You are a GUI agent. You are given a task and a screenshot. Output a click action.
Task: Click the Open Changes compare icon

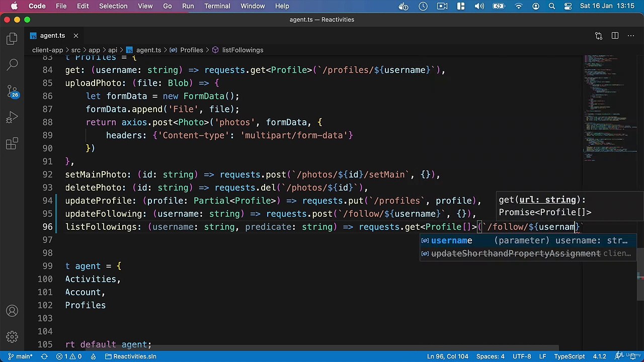click(599, 36)
